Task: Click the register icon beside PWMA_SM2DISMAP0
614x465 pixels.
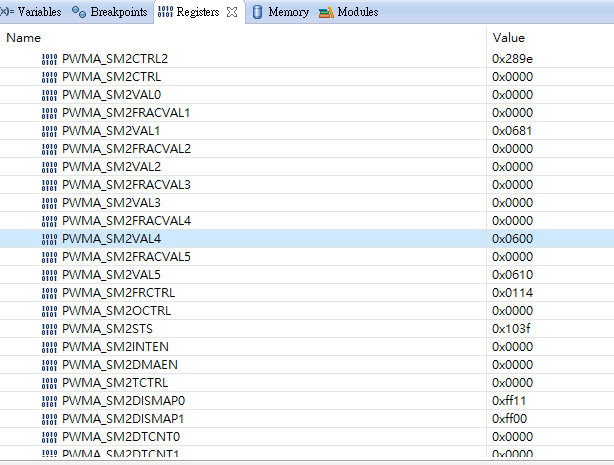Action: [49, 402]
